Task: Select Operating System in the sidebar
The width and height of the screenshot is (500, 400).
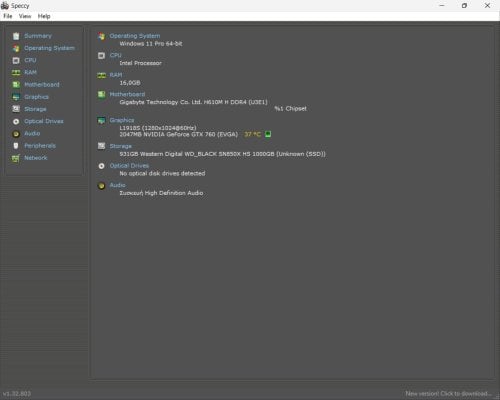Action: (x=49, y=48)
